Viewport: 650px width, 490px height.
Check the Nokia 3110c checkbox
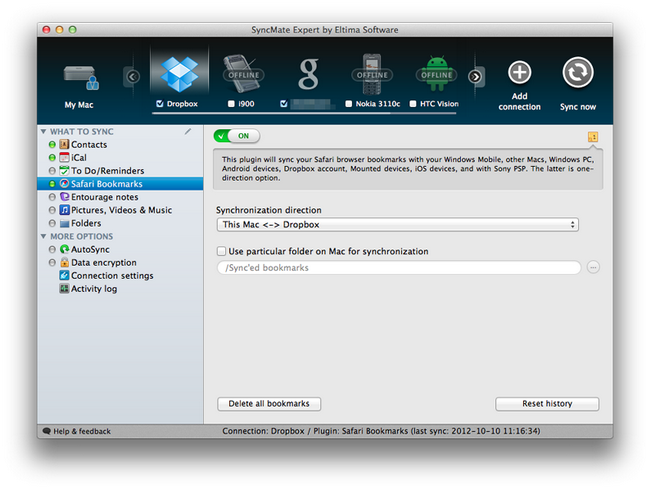[x=349, y=104]
